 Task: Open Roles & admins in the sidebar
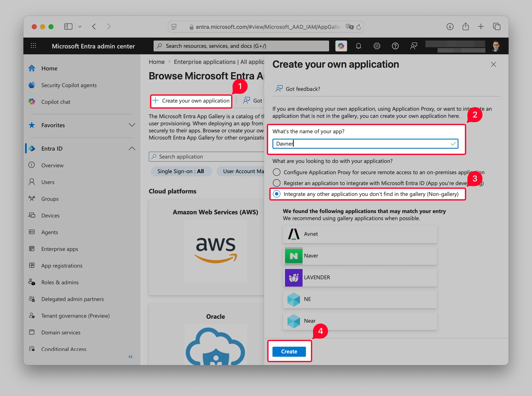pyautogui.click(x=60, y=282)
